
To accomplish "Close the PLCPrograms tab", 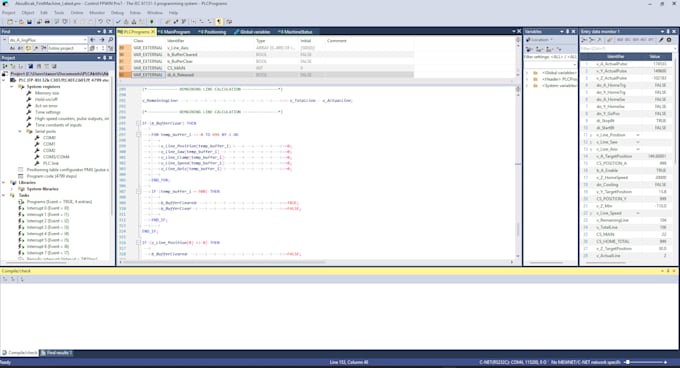I will (x=153, y=32).
